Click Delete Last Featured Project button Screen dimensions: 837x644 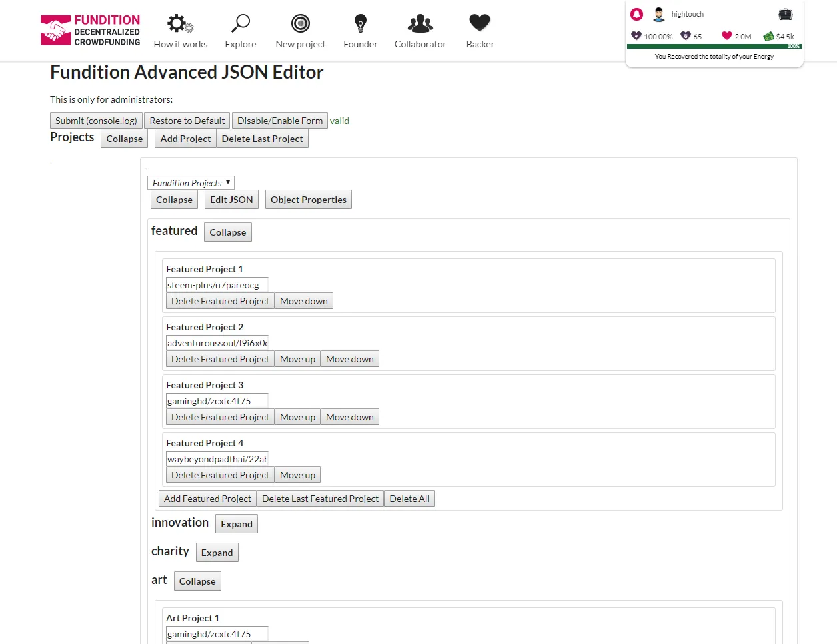(x=320, y=499)
